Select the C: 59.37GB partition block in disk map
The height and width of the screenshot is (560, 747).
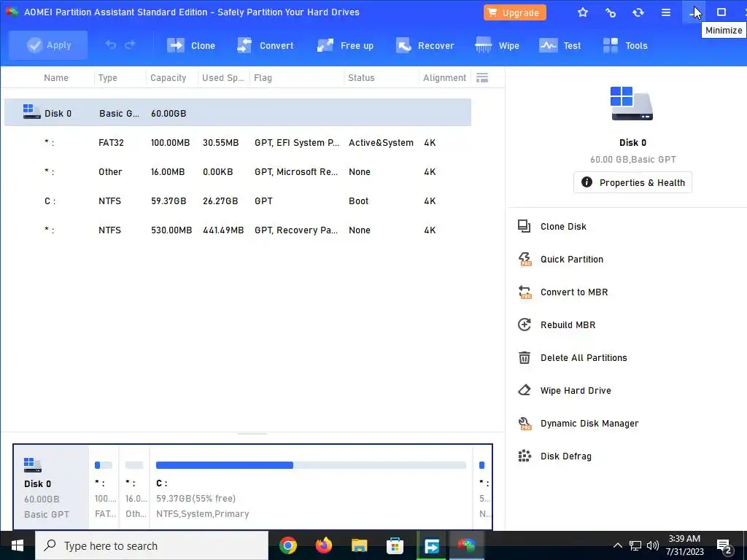click(311, 487)
